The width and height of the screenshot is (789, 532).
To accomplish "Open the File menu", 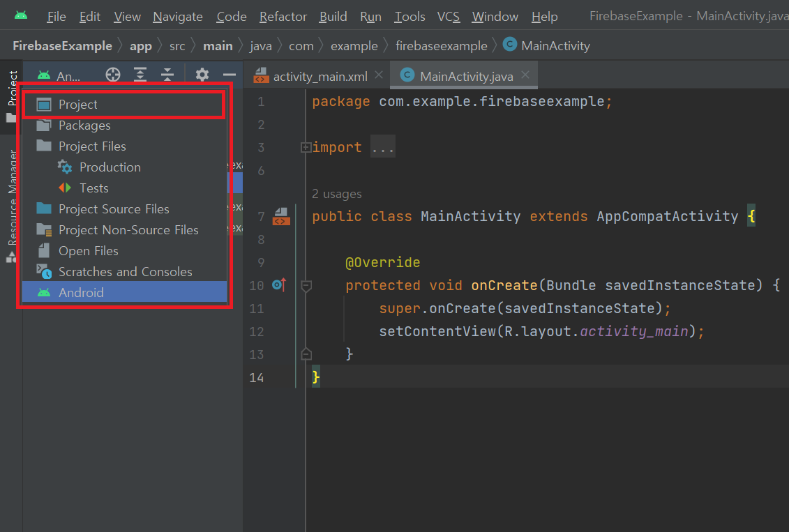I will tap(57, 17).
